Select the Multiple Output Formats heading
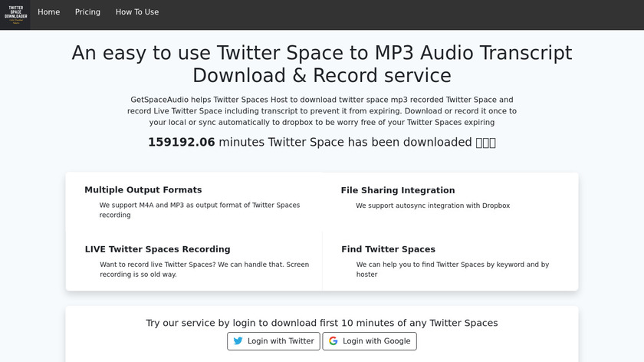The height and width of the screenshot is (362, 644). click(143, 190)
